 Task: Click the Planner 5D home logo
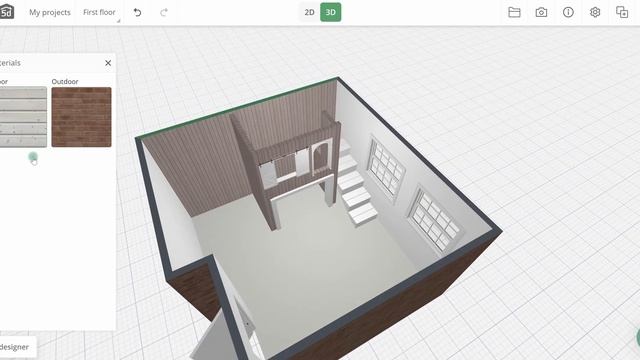point(7,12)
